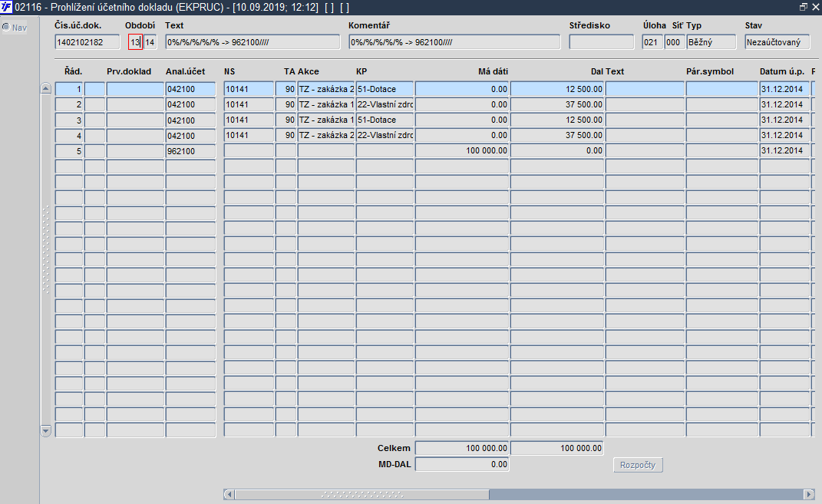Select the Nav radio button
822x504 pixels.
6,28
